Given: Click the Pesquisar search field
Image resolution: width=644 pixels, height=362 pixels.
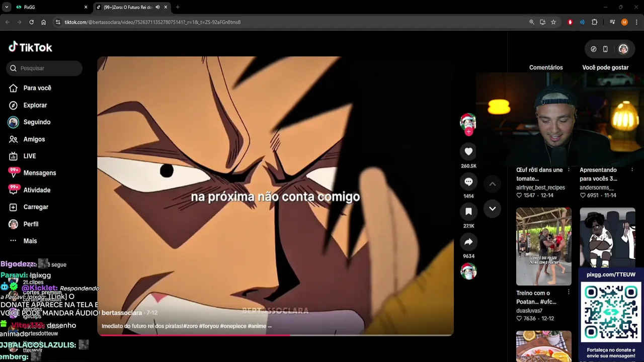Looking at the screenshot, I should (44, 68).
